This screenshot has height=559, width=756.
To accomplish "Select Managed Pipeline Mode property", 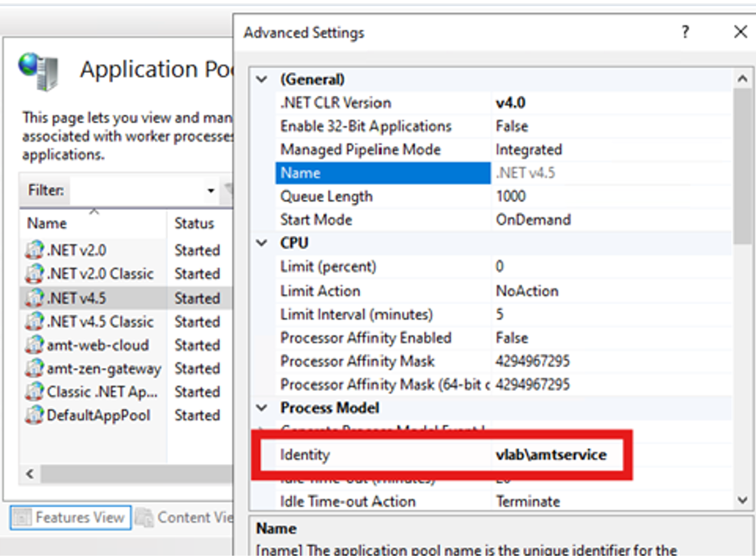I will click(x=361, y=149).
